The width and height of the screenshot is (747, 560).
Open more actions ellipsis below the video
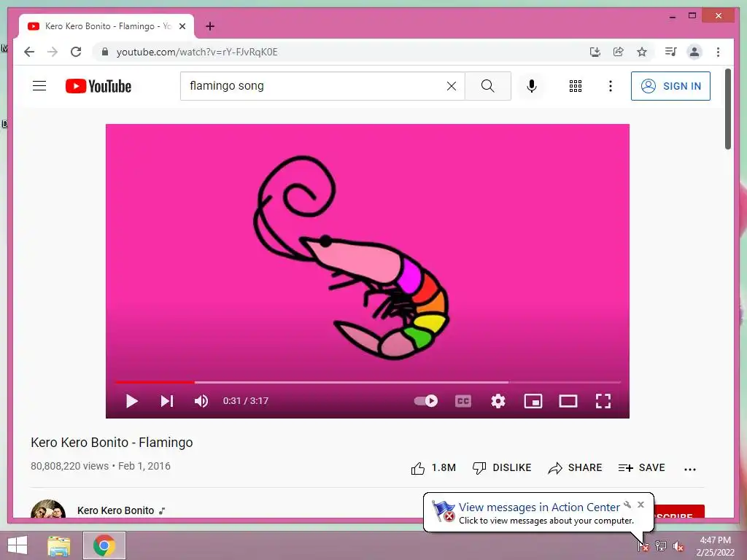(x=690, y=469)
